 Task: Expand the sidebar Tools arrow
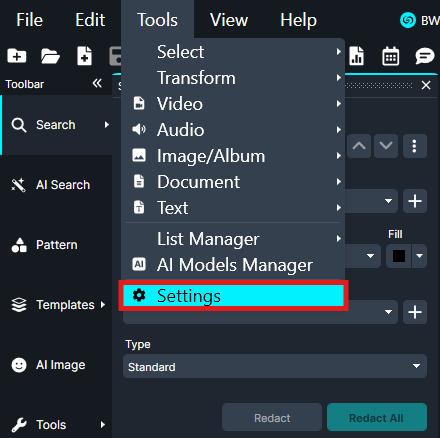(103, 425)
